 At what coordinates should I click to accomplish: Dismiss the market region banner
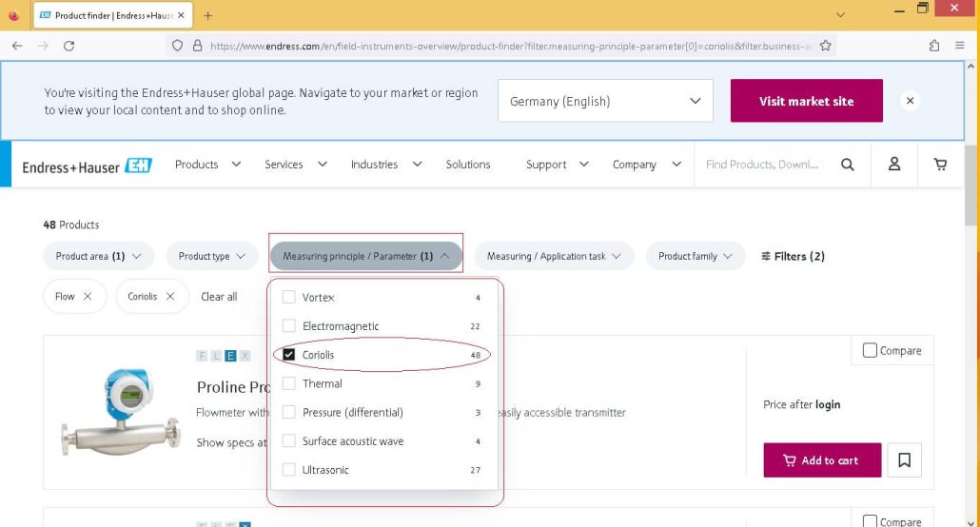point(910,101)
